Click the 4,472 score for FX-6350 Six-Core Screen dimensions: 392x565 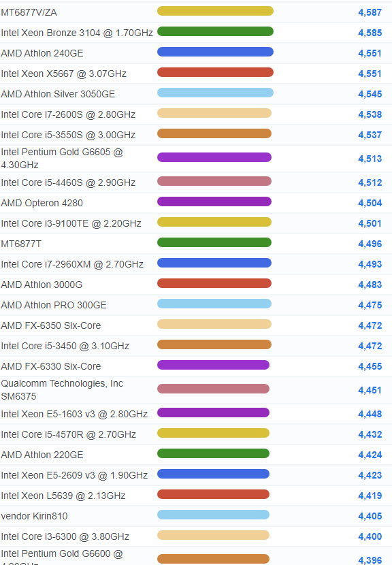(370, 325)
